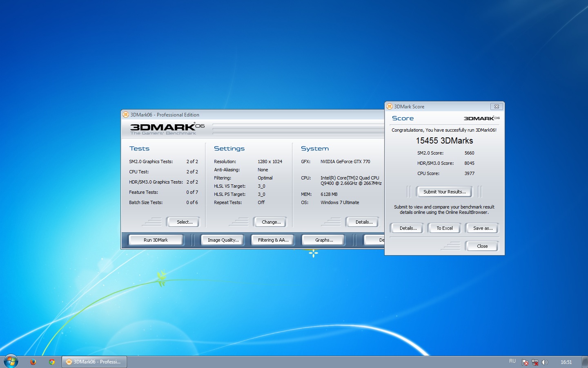The height and width of the screenshot is (368, 588).
Task: Launch Firefox from the taskbar
Action: point(33,362)
